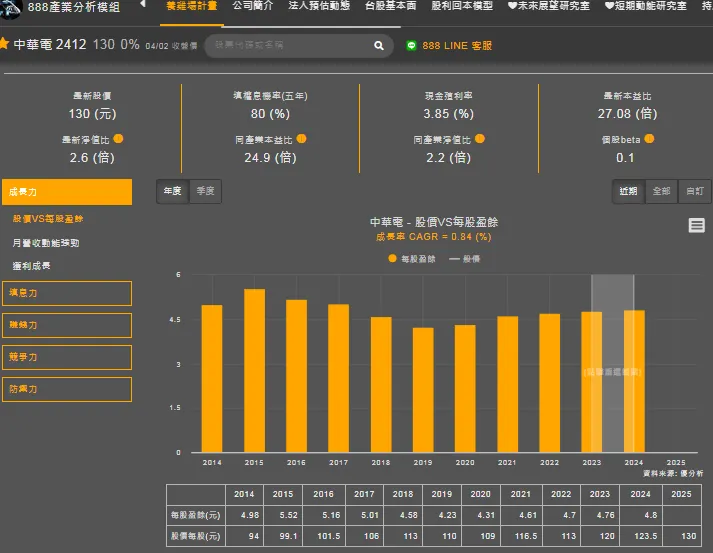The height and width of the screenshot is (553, 713).
Task: Click the 股價每股(元) row header
Action: coord(196,536)
